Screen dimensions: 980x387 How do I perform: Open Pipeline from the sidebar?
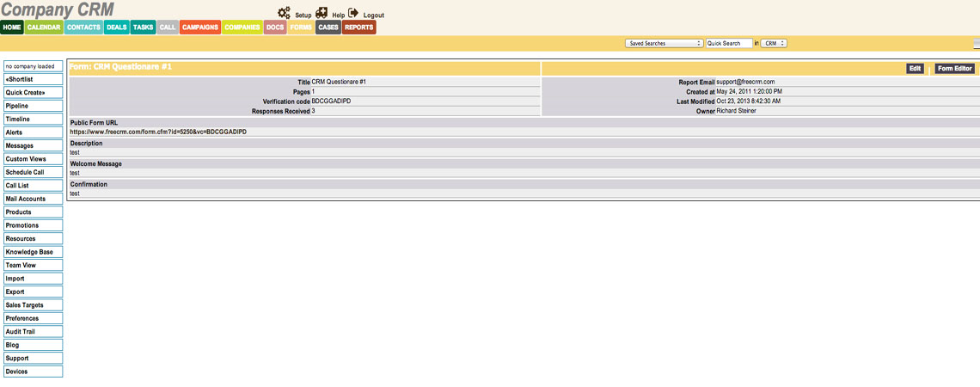pyautogui.click(x=33, y=106)
